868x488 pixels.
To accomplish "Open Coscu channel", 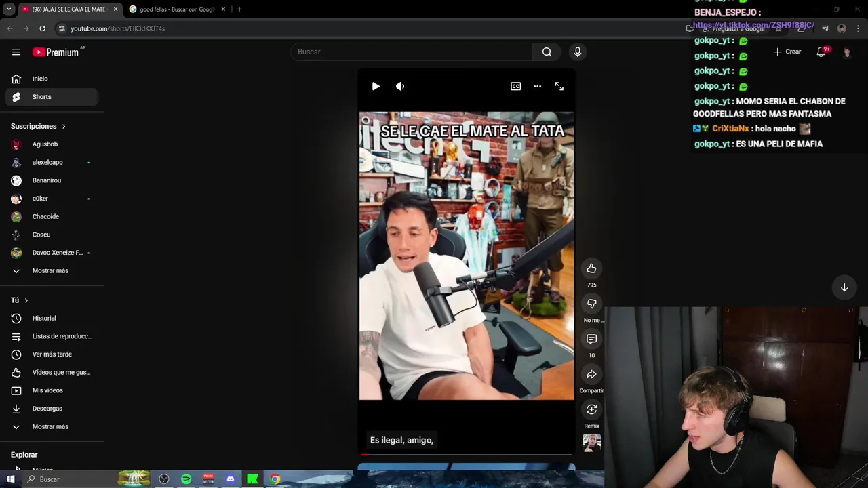I will pyautogui.click(x=52, y=235).
